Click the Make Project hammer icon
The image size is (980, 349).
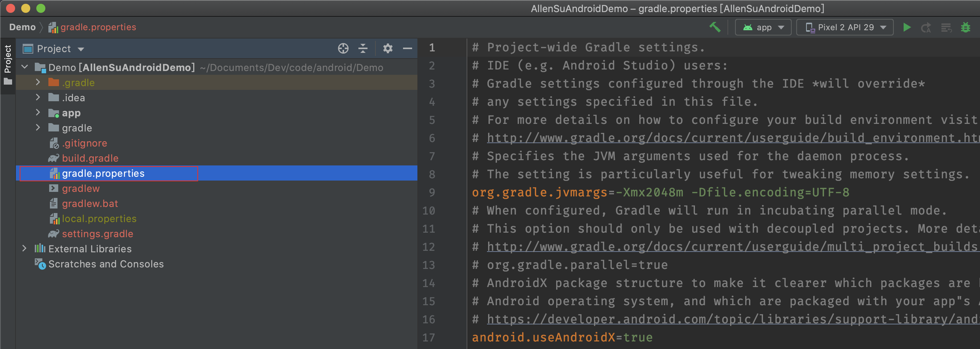click(715, 27)
